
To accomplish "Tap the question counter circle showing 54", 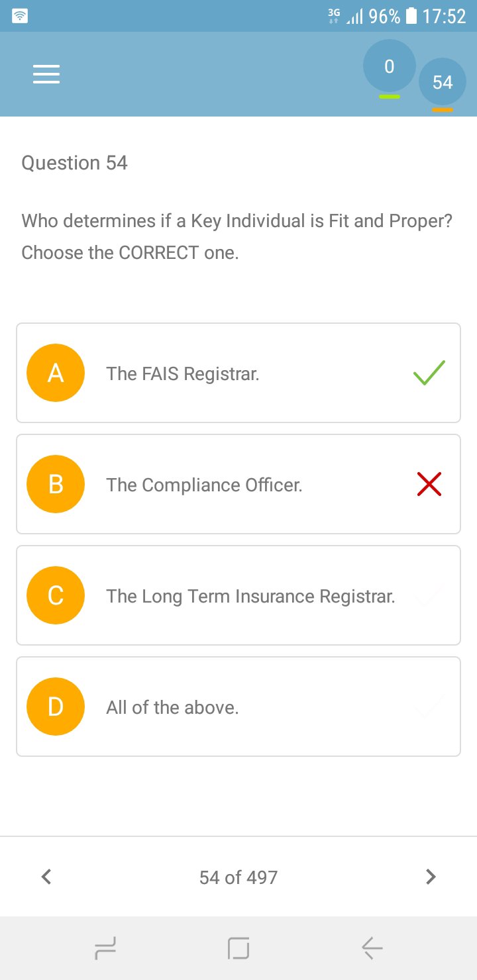I will pyautogui.click(x=442, y=82).
